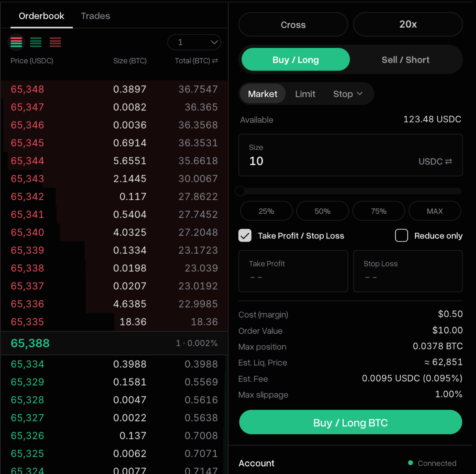Viewport: 476px width, 474px height.
Task: Open the 20x leverage selector
Action: (x=408, y=24)
